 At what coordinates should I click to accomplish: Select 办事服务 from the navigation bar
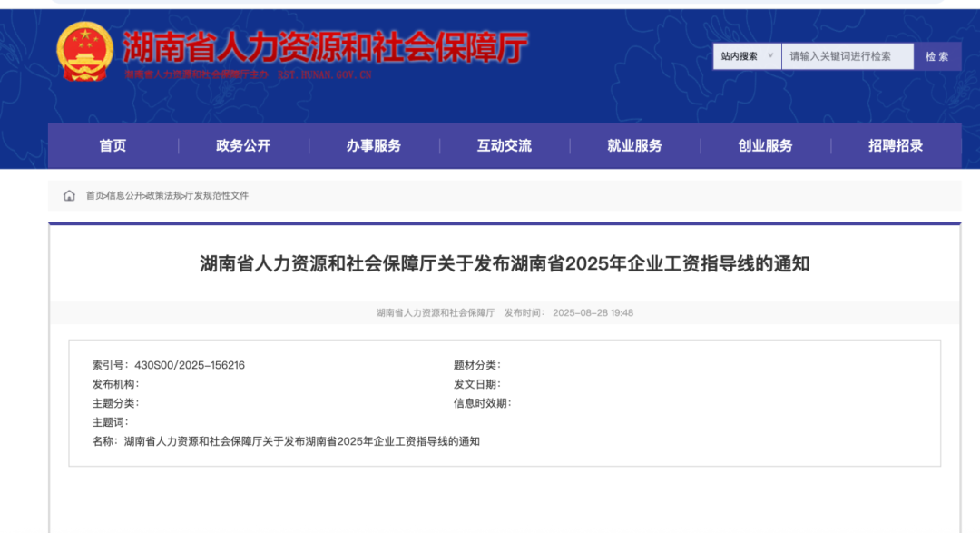point(372,145)
